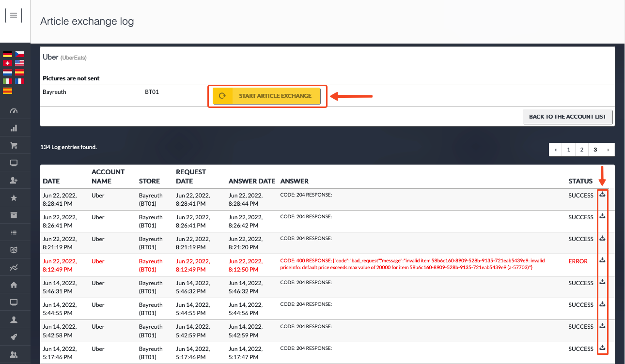Click the DATE column header

tap(51, 181)
